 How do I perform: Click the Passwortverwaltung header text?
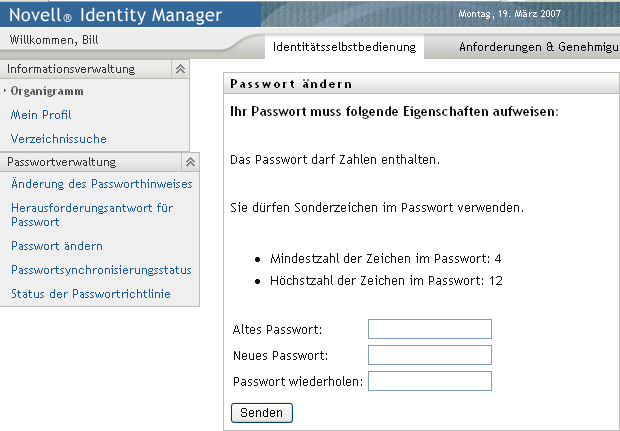(62, 162)
